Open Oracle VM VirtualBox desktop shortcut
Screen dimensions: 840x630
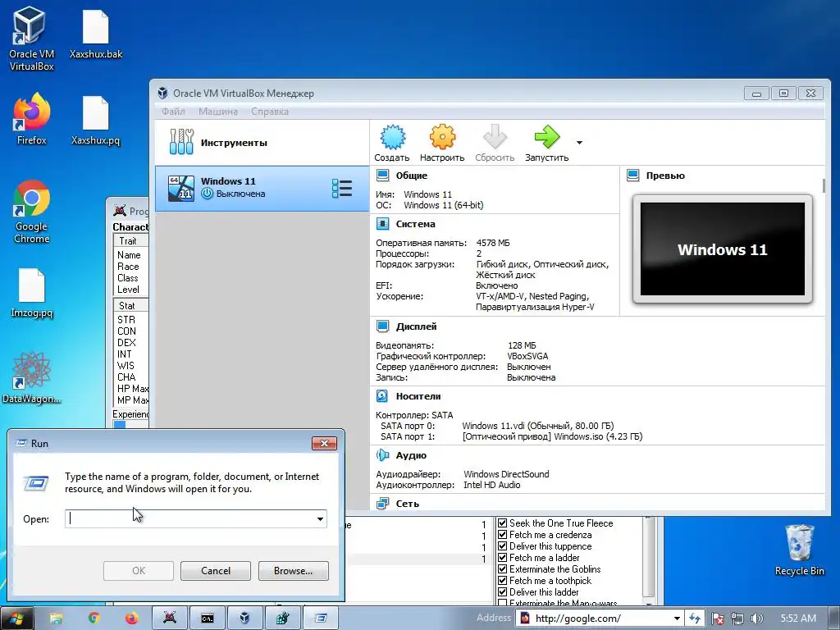click(31, 38)
